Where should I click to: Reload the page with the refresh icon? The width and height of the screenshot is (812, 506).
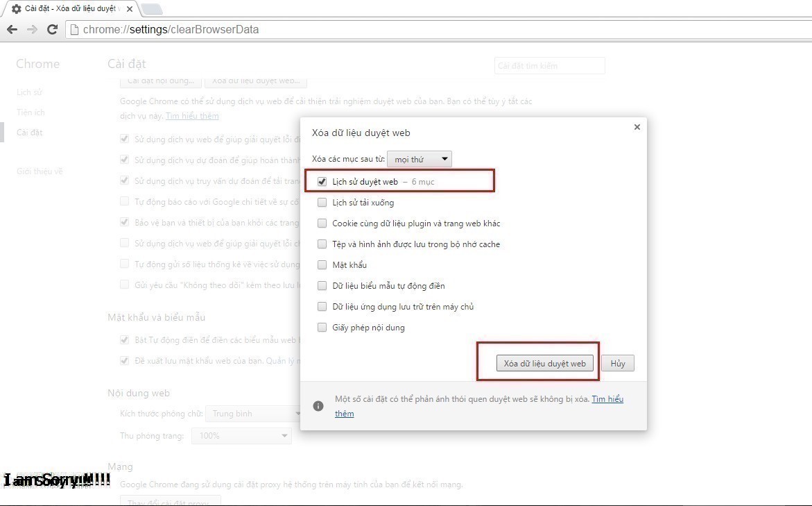[52, 29]
